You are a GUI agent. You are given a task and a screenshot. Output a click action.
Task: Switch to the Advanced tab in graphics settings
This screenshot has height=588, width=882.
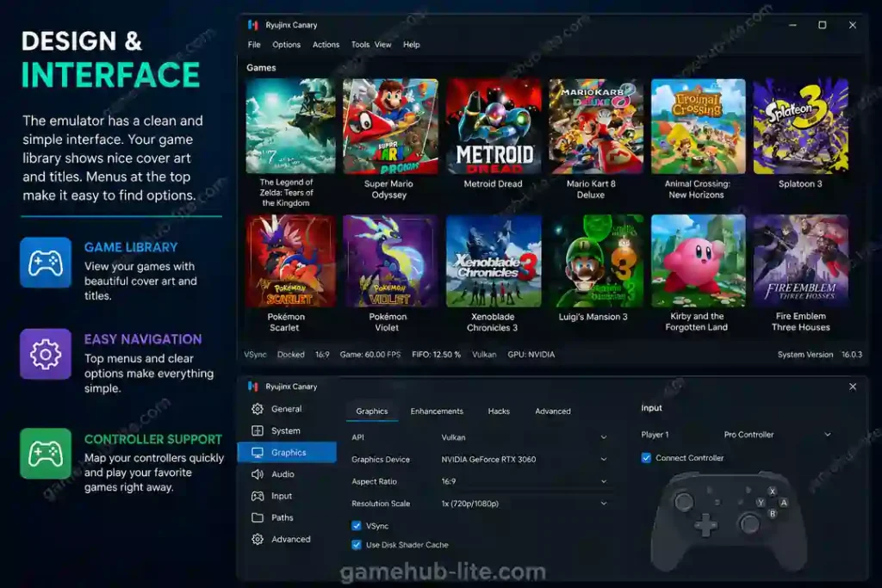click(x=552, y=411)
